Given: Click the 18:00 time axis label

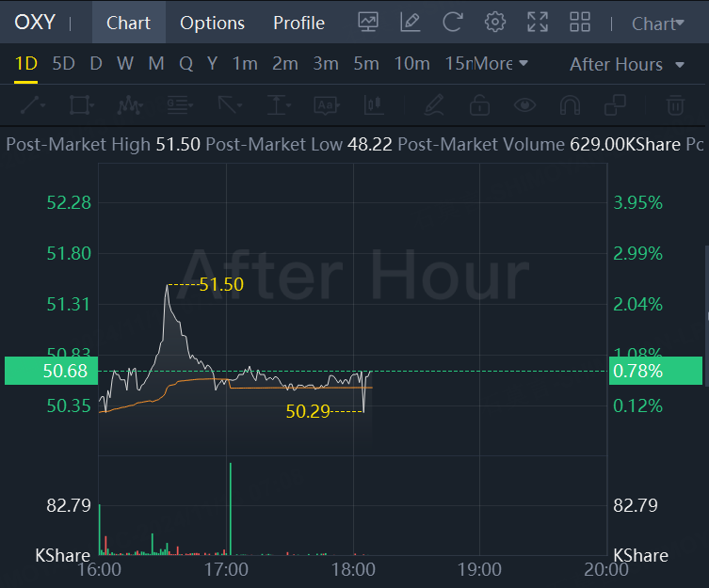Looking at the screenshot, I should 353,569.
